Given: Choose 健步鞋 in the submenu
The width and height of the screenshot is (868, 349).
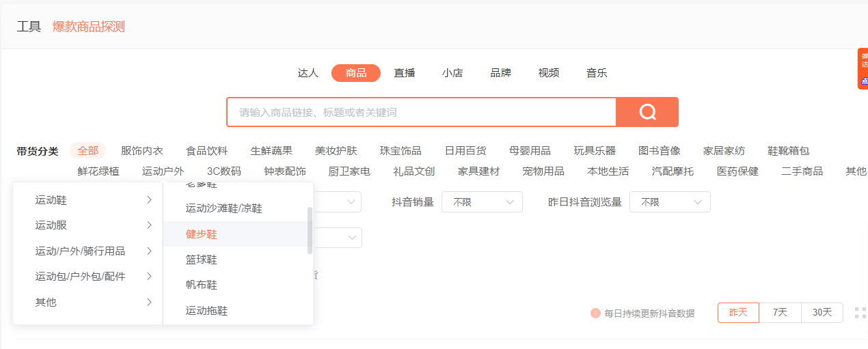Looking at the screenshot, I should (x=235, y=234).
